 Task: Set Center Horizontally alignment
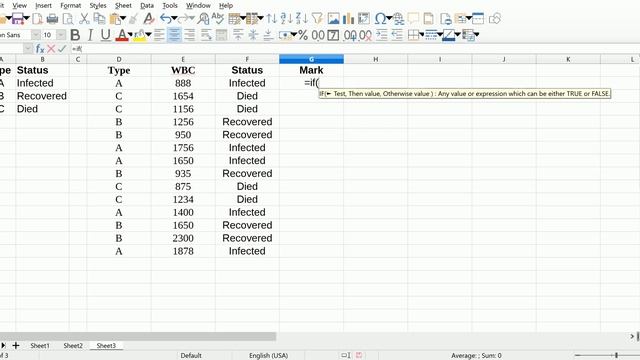[174, 35]
